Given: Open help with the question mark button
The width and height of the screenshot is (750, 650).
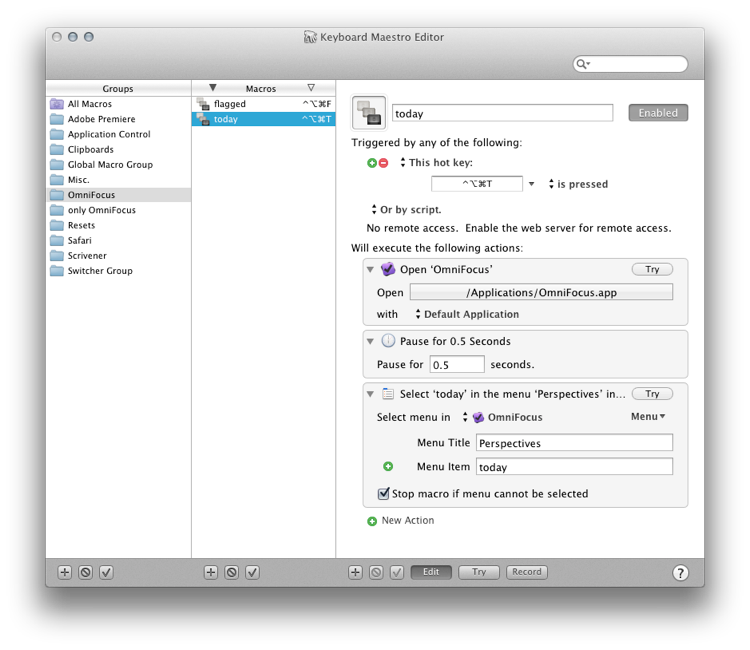Looking at the screenshot, I should [680, 573].
